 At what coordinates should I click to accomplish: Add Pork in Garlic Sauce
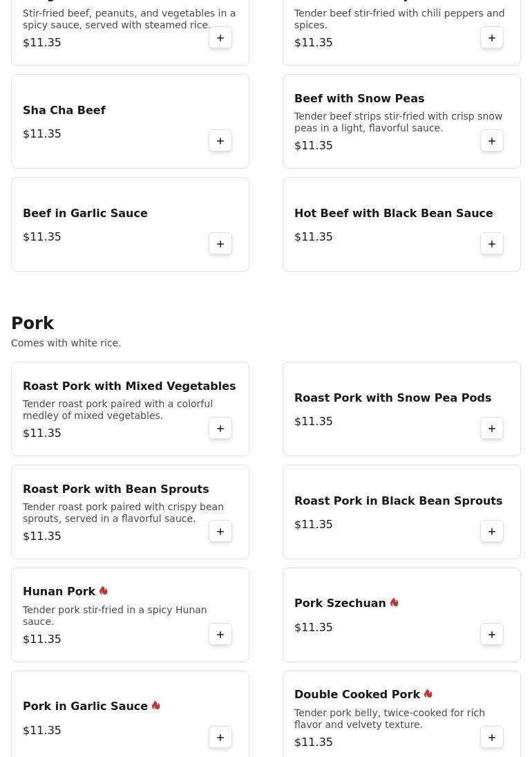[220, 738]
